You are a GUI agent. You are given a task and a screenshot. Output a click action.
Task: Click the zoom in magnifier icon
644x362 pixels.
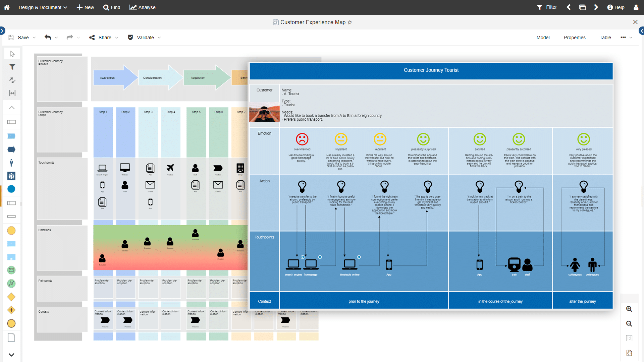coord(629,309)
